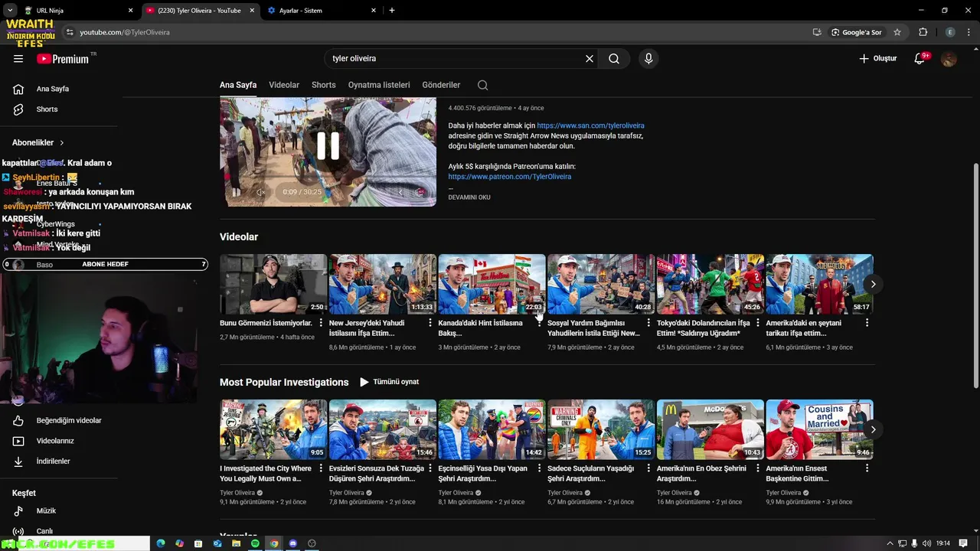
Task: Open the notifications bell
Action: pyautogui.click(x=920, y=59)
